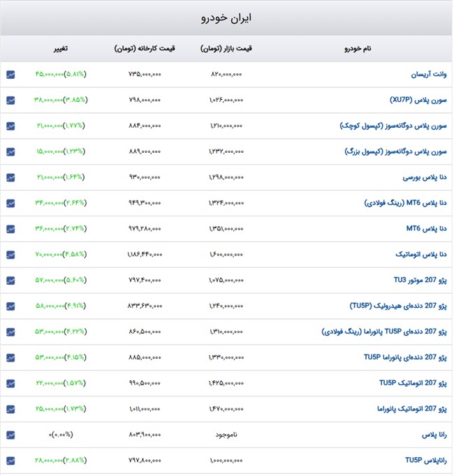The height and width of the screenshot is (476, 454).
Task: Click the chart icon for پژو 207 اتوماتیک TU5P
Action: pyautogui.click(x=10, y=384)
